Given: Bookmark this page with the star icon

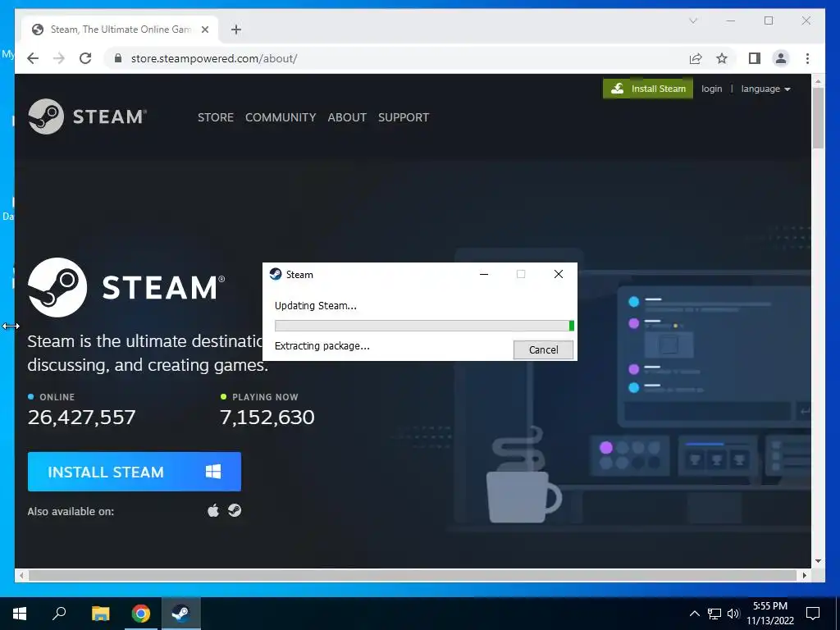Looking at the screenshot, I should pyautogui.click(x=722, y=58).
